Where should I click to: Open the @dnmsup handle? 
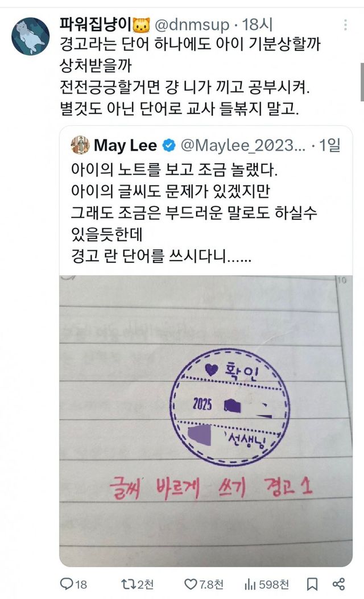coord(192,25)
